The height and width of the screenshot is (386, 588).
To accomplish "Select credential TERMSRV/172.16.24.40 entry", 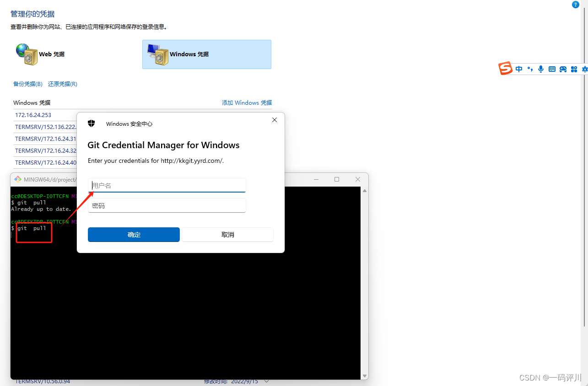I will [45, 162].
